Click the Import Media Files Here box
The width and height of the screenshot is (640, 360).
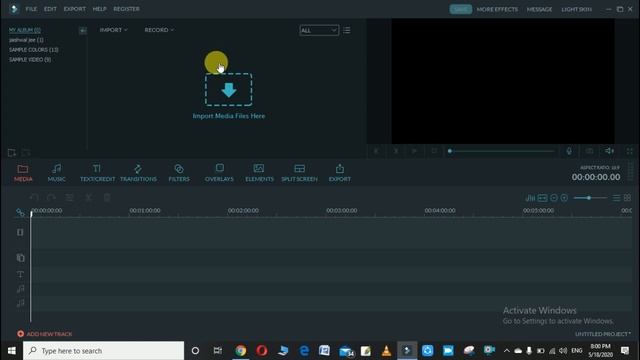pos(229,89)
